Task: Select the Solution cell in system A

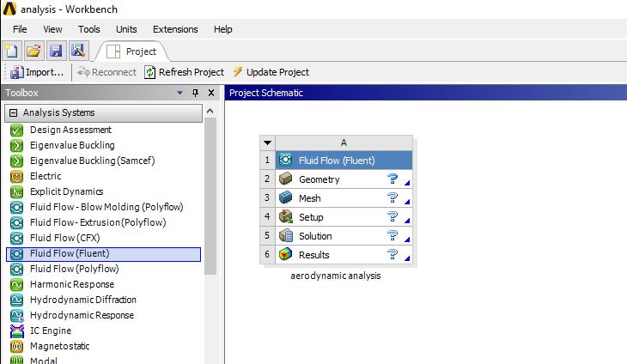Action: (344, 236)
